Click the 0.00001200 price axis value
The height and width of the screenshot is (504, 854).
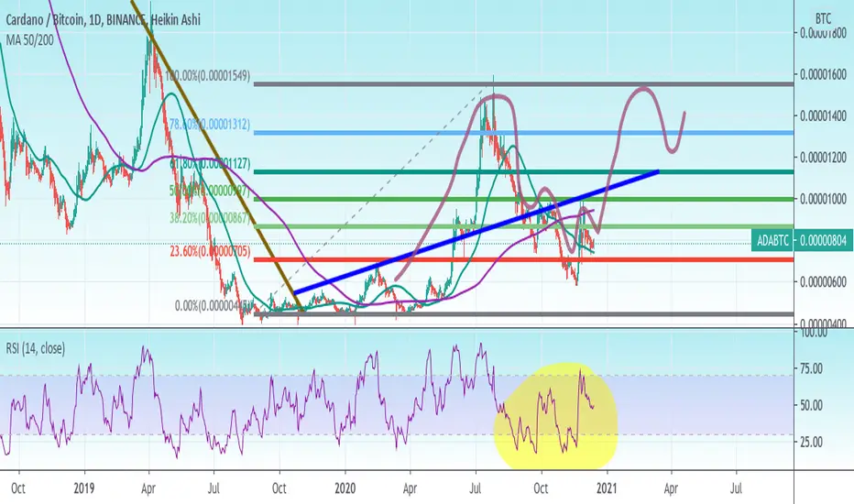click(x=823, y=158)
